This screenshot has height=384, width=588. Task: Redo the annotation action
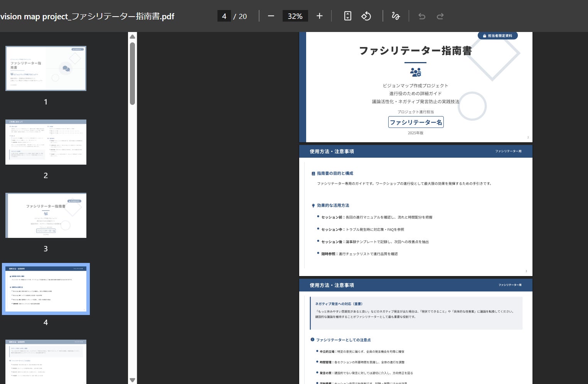pyautogui.click(x=440, y=16)
